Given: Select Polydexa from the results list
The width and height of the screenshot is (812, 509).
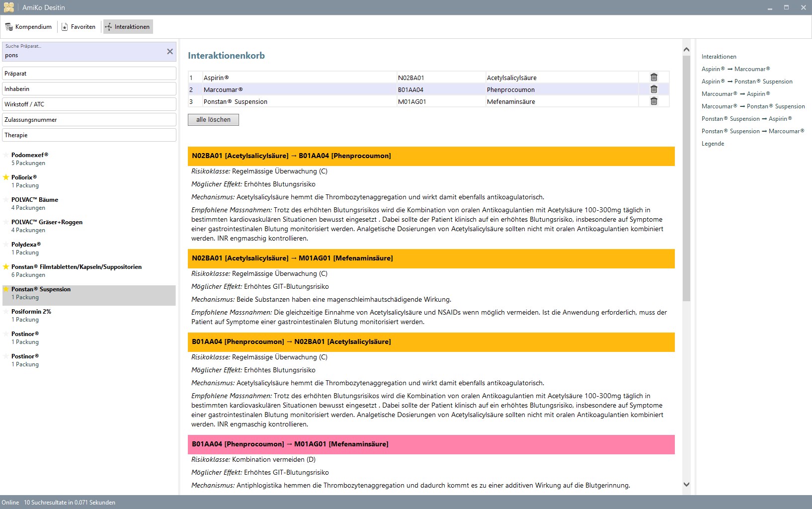Looking at the screenshot, I should click(x=26, y=244).
